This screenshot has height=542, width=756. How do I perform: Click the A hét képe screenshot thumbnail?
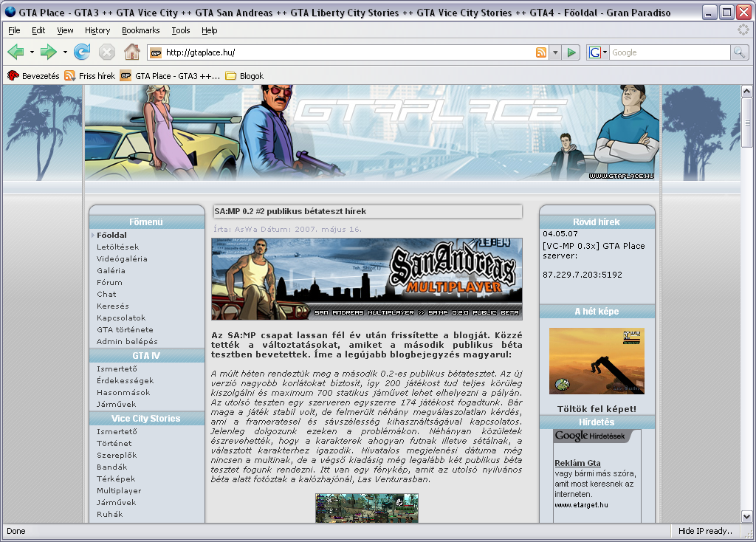(x=597, y=361)
